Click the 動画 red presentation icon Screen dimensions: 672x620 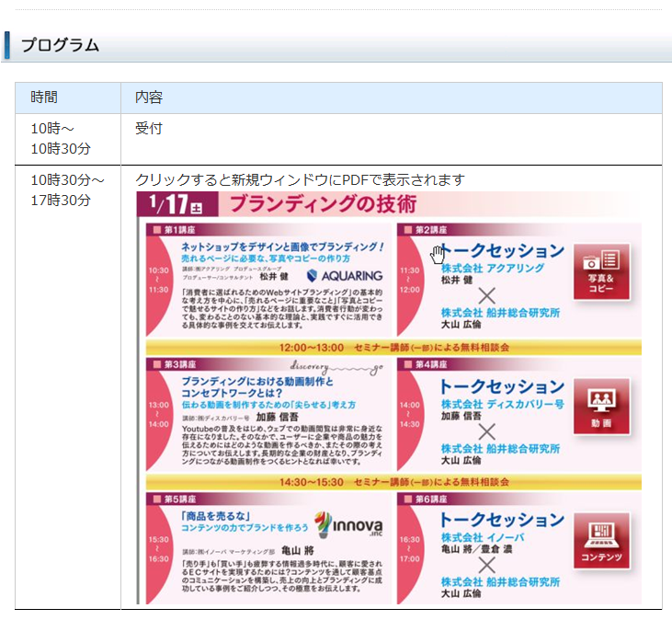pyautogui.click(x=601, y=406)
